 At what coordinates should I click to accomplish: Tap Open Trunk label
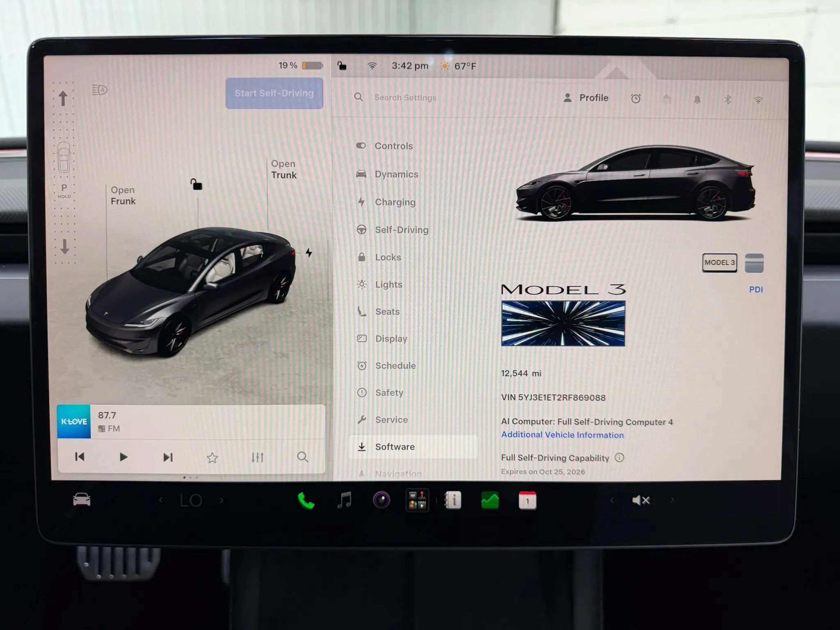[283, 169]
